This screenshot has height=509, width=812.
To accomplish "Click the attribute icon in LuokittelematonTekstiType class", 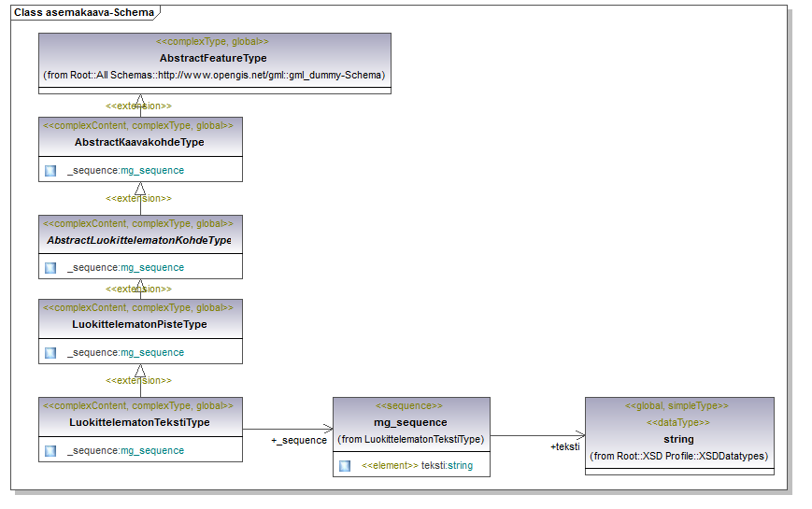I will [x=50, y=451].
